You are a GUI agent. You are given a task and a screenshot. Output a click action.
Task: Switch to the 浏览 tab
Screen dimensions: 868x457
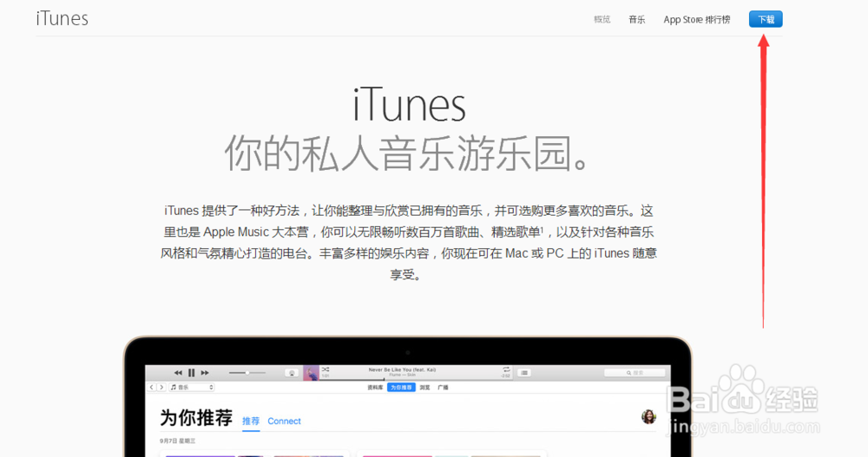click(424, 388)
